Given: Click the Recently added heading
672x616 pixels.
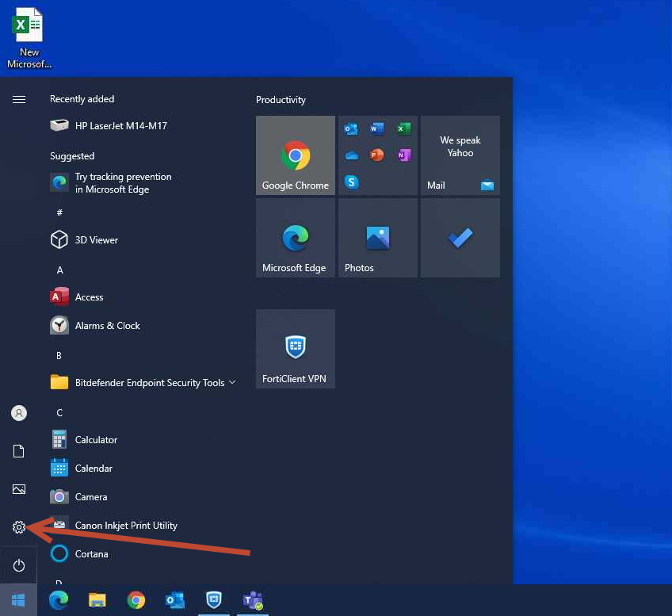Looking at the screenshot, I should click(x=82, y=99).
